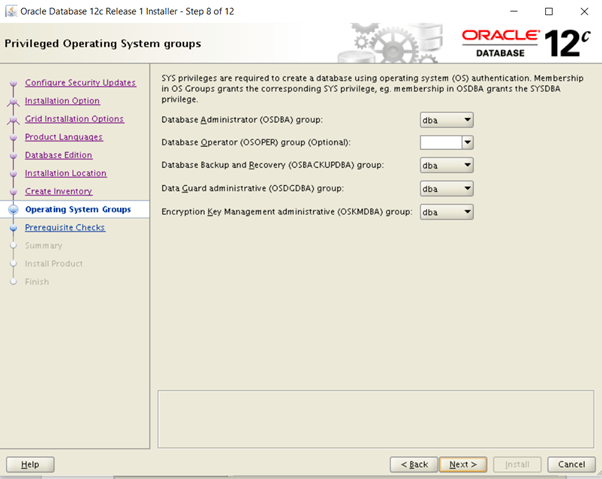Screen dimensions: 602x479
Task: Expand the Database Operator (OSOPER) group dropdown arrow
Action: [467, 142]
